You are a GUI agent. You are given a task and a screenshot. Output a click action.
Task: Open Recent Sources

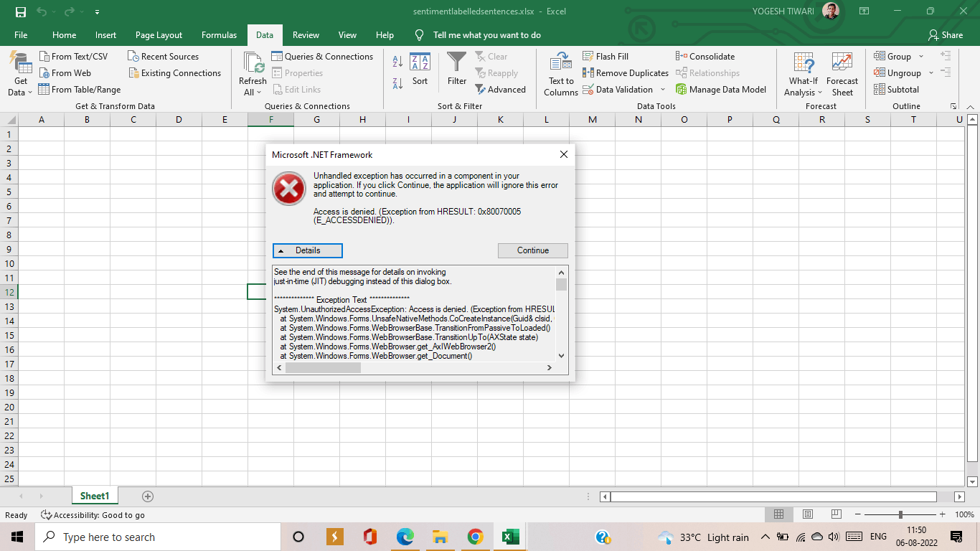tap(164, 56)
